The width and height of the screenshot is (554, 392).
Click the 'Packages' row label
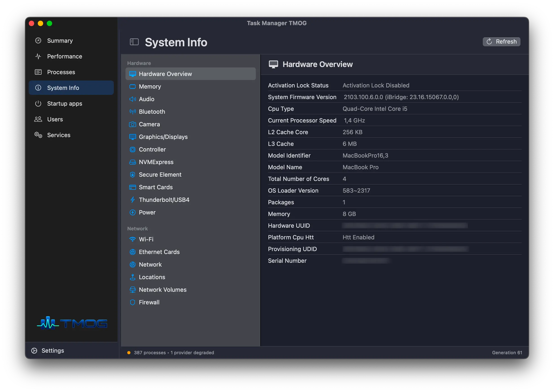[x=281, y=202]
